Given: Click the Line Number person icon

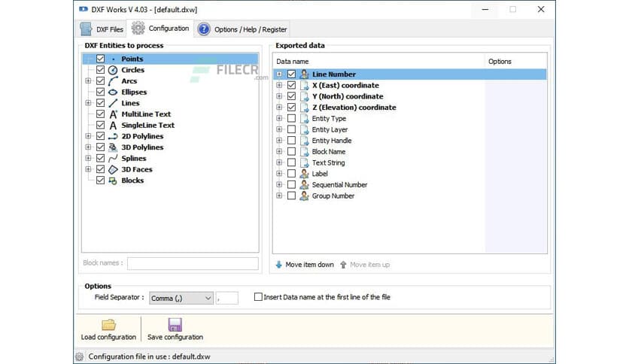Looking at the screenshot, I should [304, 74].
